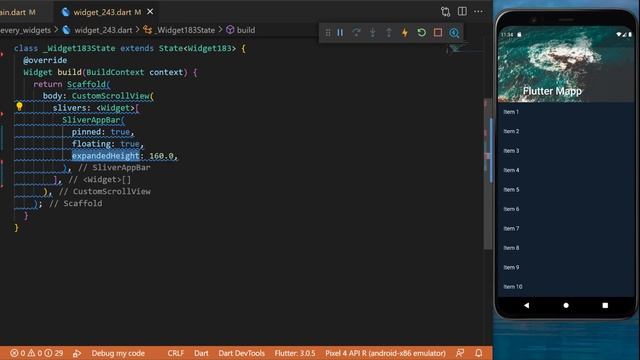Image resolution: width=640 pixels, height=360 pixels.
Task: Pause the debug session
Action: [340, 33]
